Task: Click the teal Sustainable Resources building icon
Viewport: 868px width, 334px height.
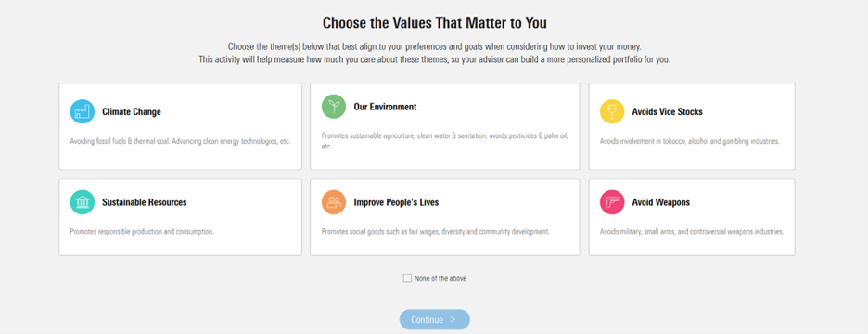Action: pyautogui.click(x=82, y=202)
